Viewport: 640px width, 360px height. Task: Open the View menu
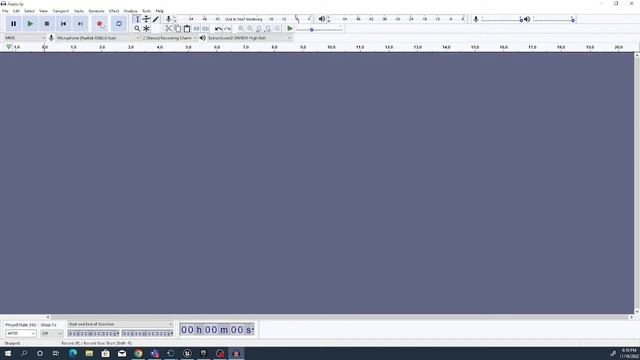pos(43,11)
